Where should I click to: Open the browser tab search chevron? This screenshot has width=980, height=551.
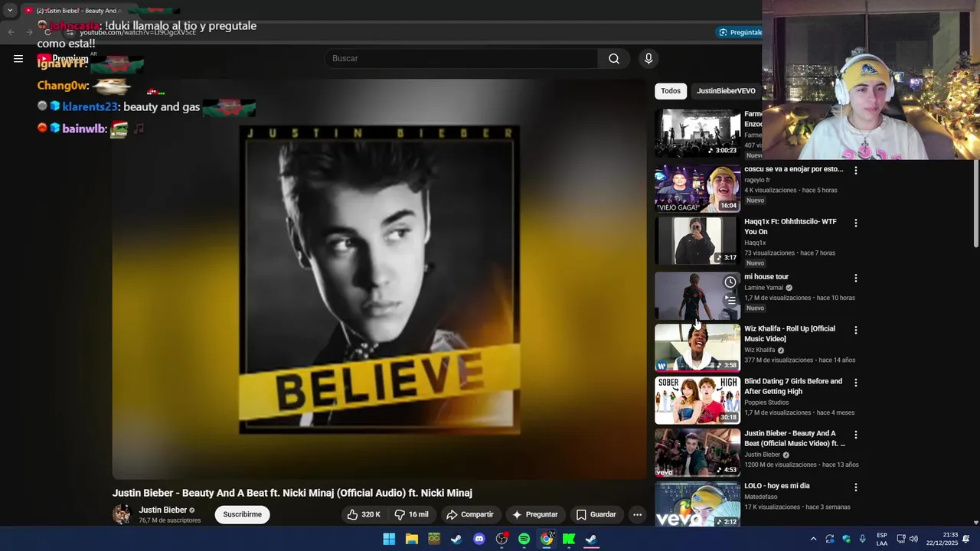(10, 11)
